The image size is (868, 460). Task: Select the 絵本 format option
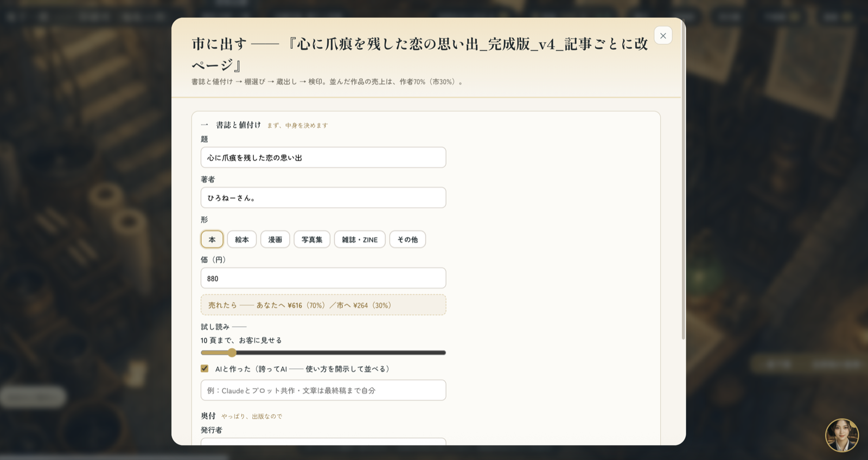pos(242,239)
